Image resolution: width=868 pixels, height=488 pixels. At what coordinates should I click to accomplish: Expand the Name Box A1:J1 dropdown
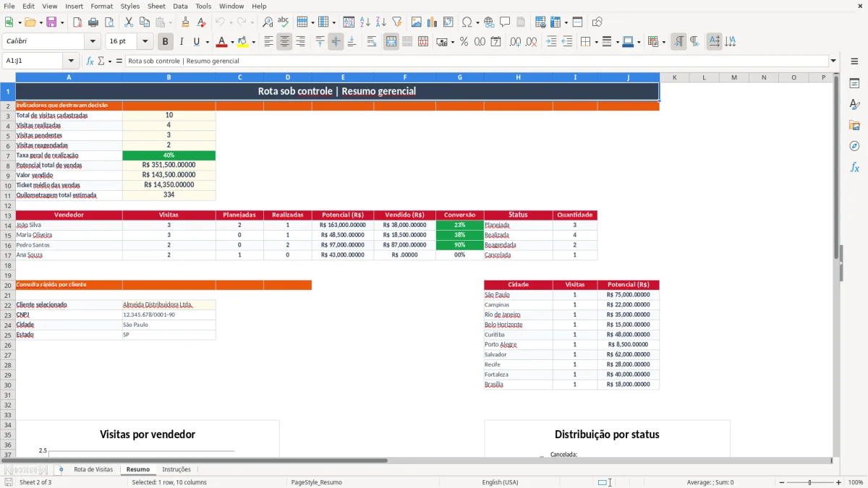click(71, 61)
